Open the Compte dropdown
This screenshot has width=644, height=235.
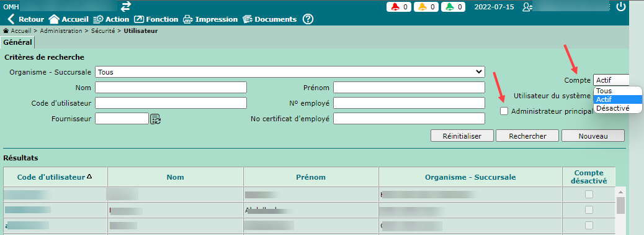click(x=611, y=80)
